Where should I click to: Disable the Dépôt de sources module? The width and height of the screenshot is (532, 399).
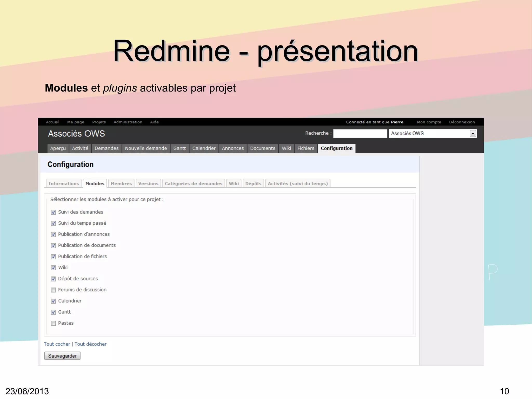[53, 279]
